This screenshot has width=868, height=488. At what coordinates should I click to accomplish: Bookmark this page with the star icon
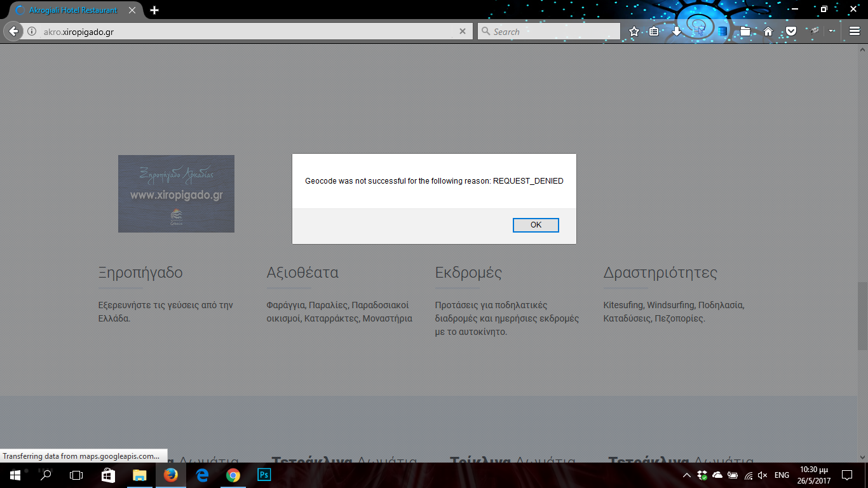[634, 31]
